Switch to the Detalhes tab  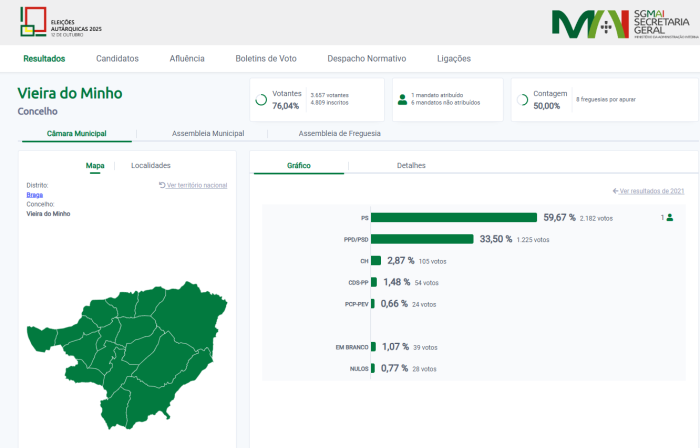tap(411, 165)
